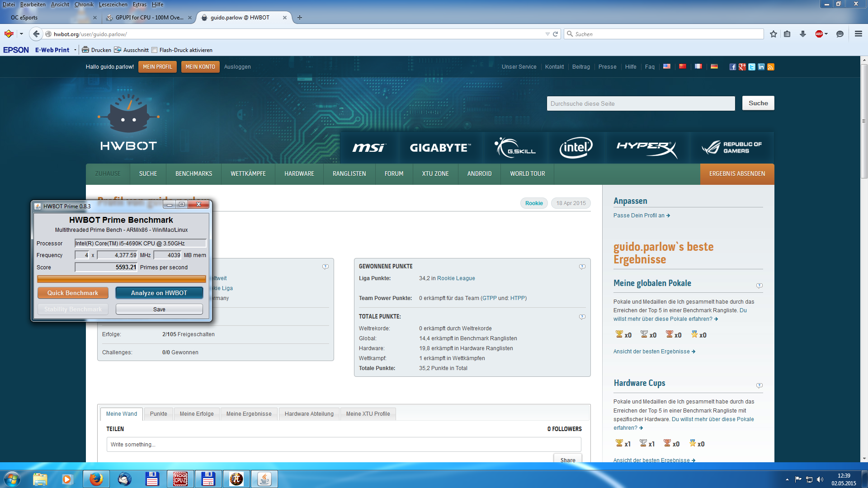Open help bubble beside TOTALE PUNKTE
868x488 pixels.
[582, 317]
